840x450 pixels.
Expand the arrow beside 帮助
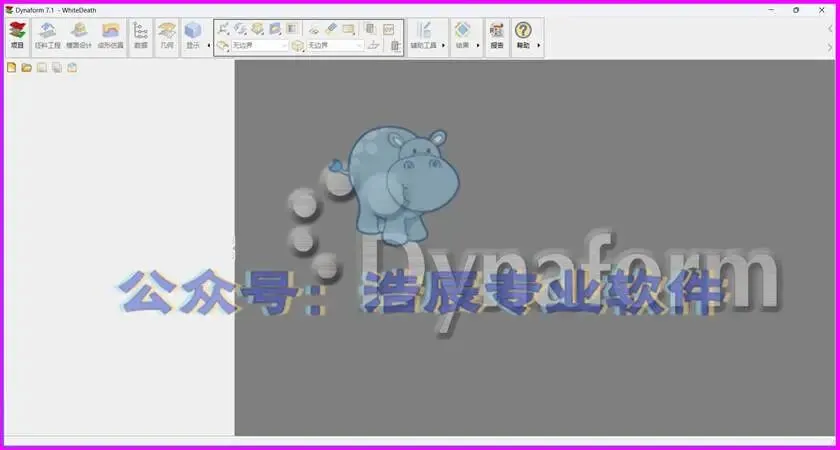tap(538, 46)
